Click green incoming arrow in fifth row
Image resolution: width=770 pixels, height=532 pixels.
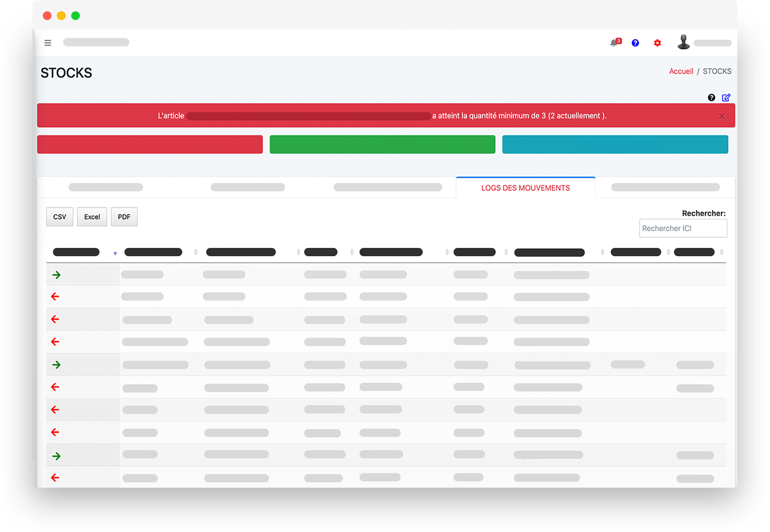[56, 365]
